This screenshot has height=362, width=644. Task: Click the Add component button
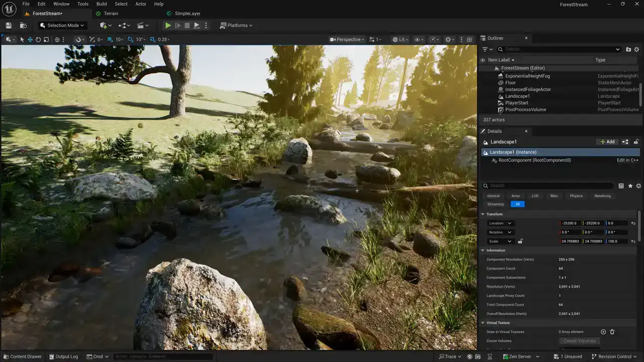pyautogui.click(x=607, y=142)
